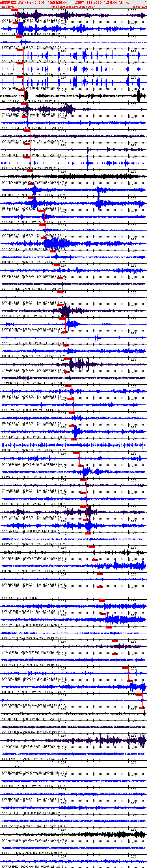Click the end time 15:56:16.00 label
Screen dimensions: 147x868
(139, 6)
